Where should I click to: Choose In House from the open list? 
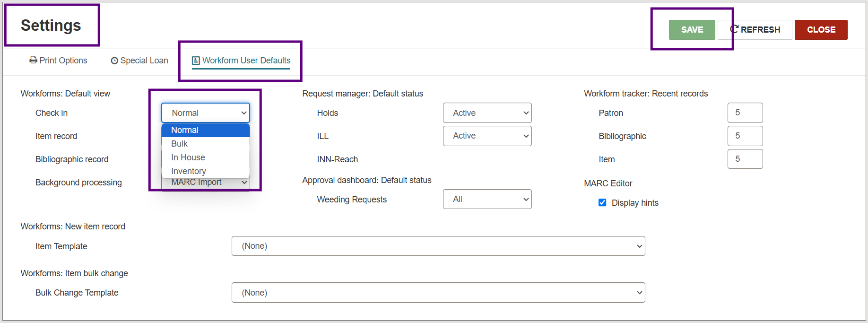coord(188,157)
